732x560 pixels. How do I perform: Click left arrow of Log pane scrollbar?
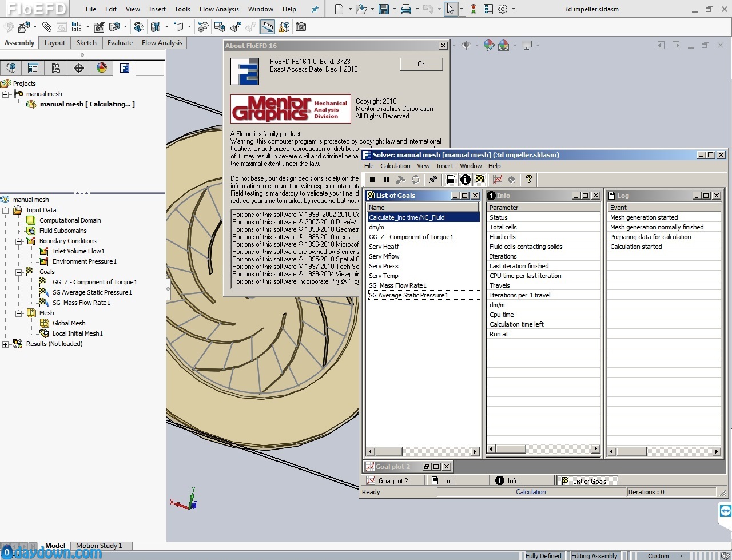point(612,451)
